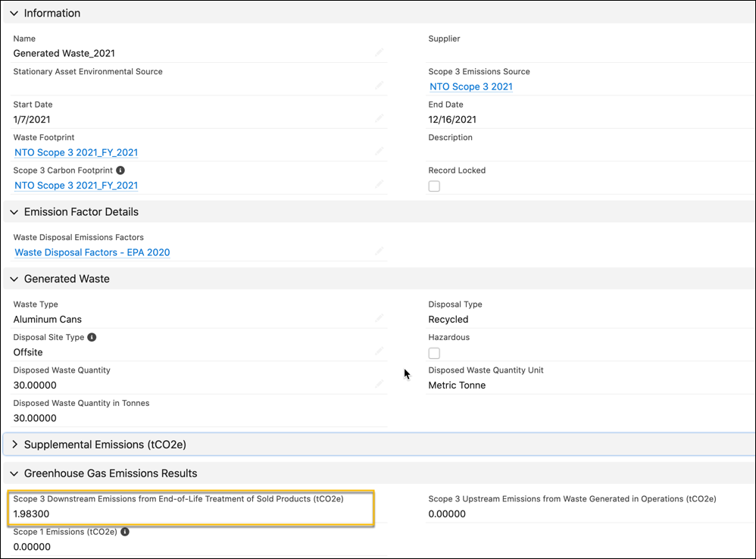Click the name value Generated Waste_2021

click(64, 54)
